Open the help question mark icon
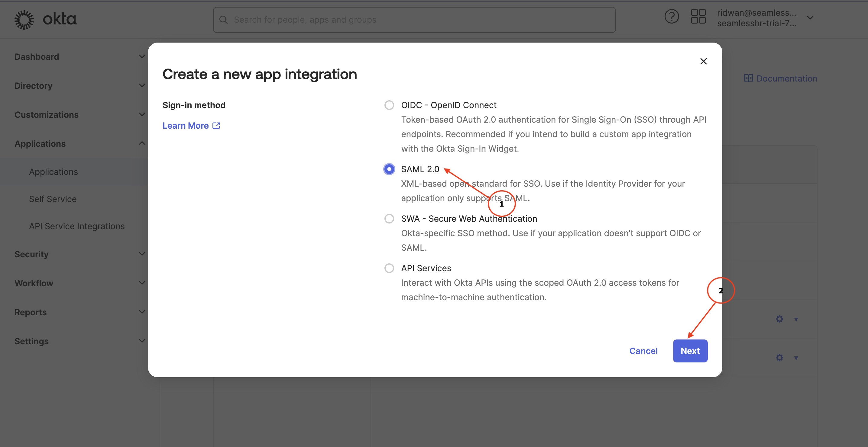Screen dimensions: 868x447 [x=672, y=17]
